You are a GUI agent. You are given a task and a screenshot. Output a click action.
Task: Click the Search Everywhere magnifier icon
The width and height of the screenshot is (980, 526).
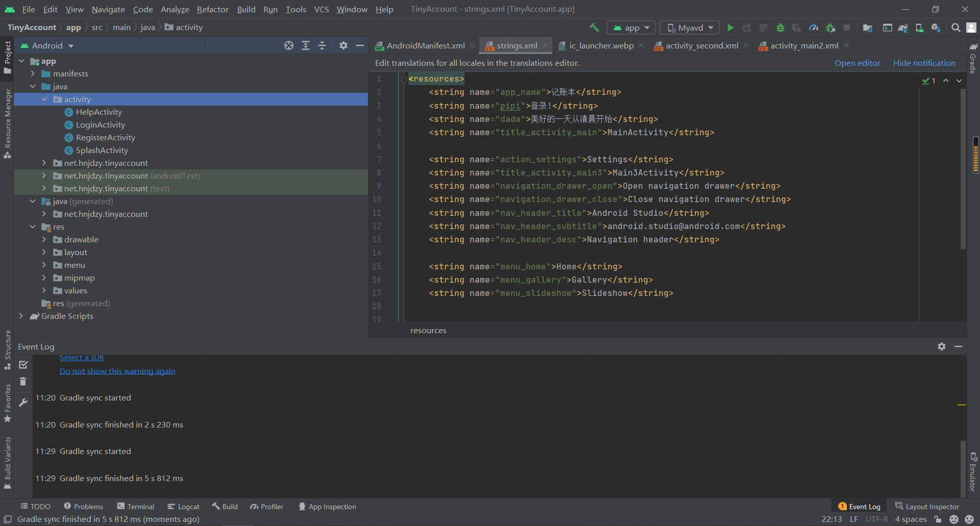pos(955,28)
